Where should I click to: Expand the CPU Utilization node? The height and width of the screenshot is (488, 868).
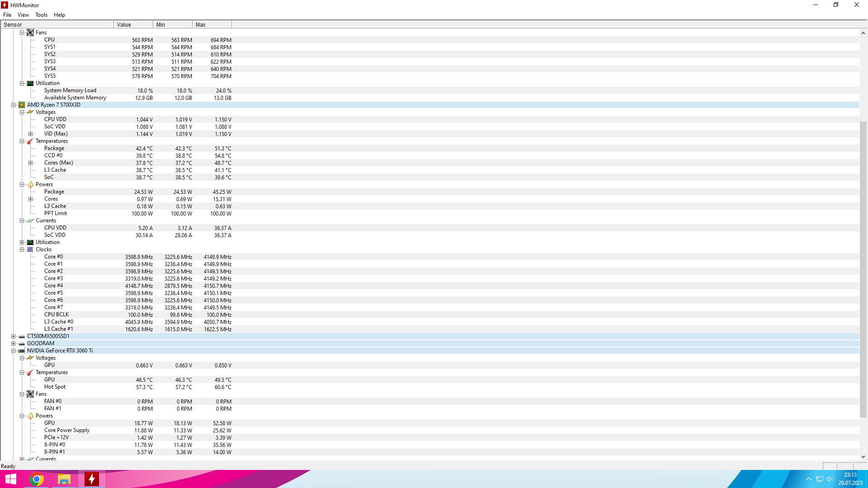coord(22,242)
